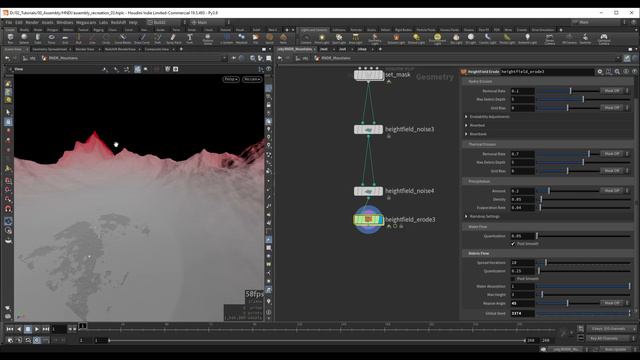The width and height of the screenshot is (640, 360).
Task: Click the Spread Iterations slider
Action: (583, 262)
